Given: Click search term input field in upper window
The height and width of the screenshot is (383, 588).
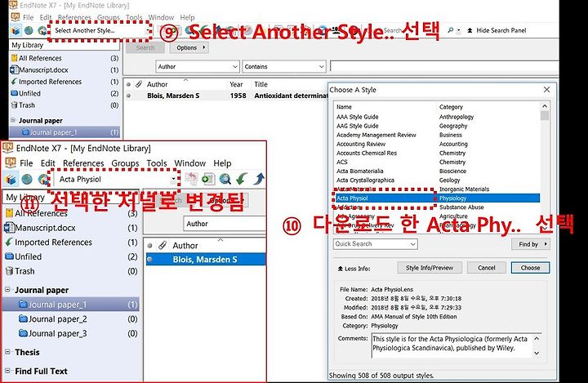Looking at the screenshot, I should click(444, 66).
